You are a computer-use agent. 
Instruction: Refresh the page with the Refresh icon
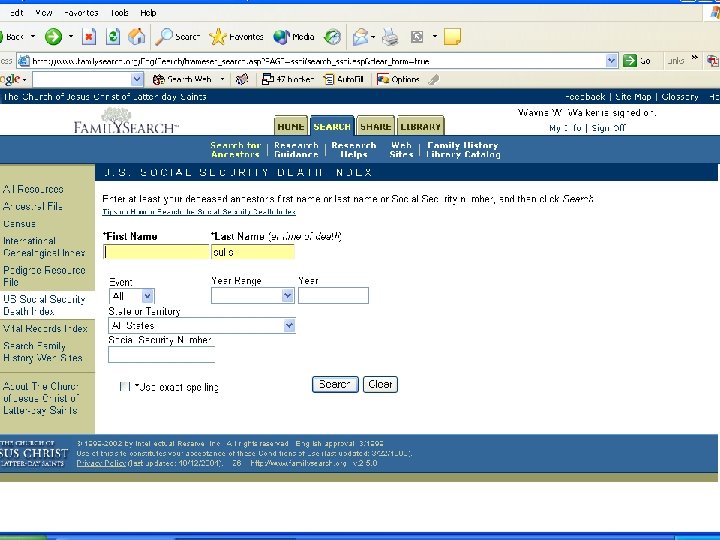pos(113,37)
